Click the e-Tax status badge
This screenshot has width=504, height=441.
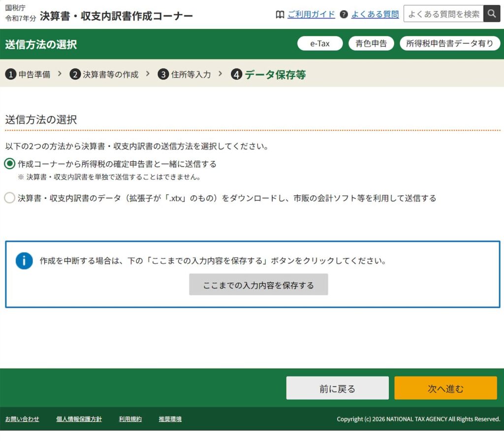(320, 43)
